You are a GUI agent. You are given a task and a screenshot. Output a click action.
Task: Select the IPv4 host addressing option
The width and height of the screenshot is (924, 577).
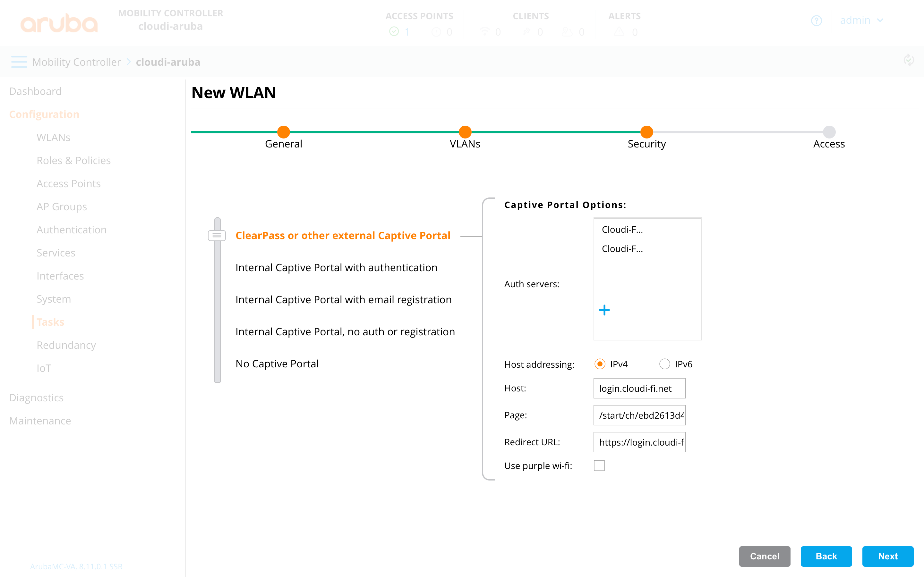click(600, 364)
